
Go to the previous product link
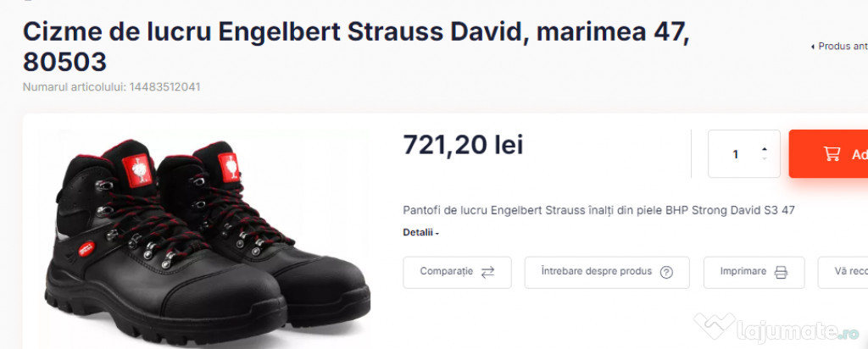839,47
